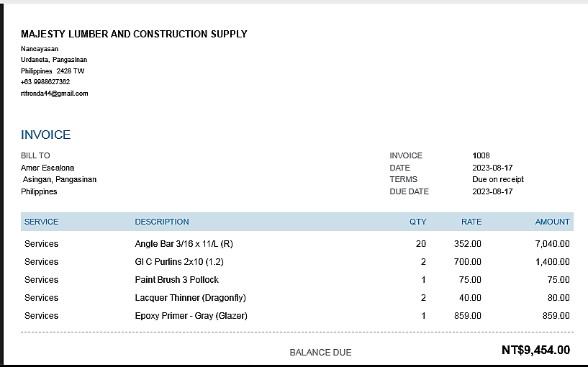
Task: Click the DESCRIPTION column header
Action: click(x=162, y=222)
